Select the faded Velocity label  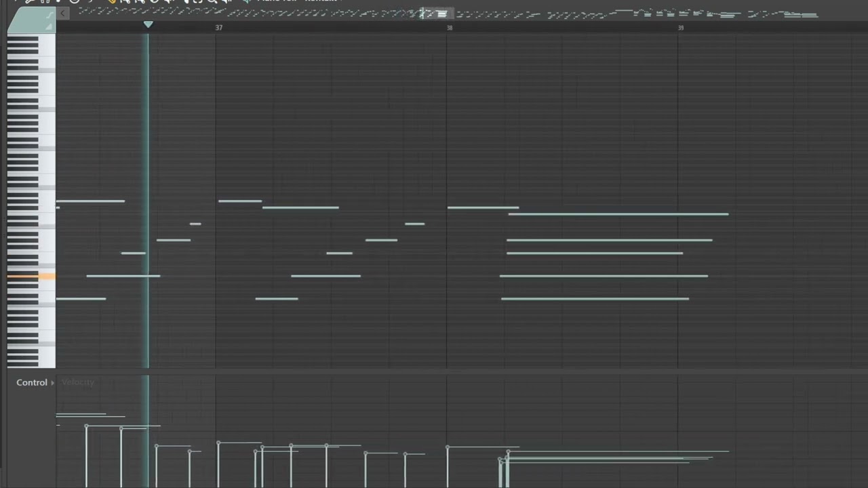(78, 382)
